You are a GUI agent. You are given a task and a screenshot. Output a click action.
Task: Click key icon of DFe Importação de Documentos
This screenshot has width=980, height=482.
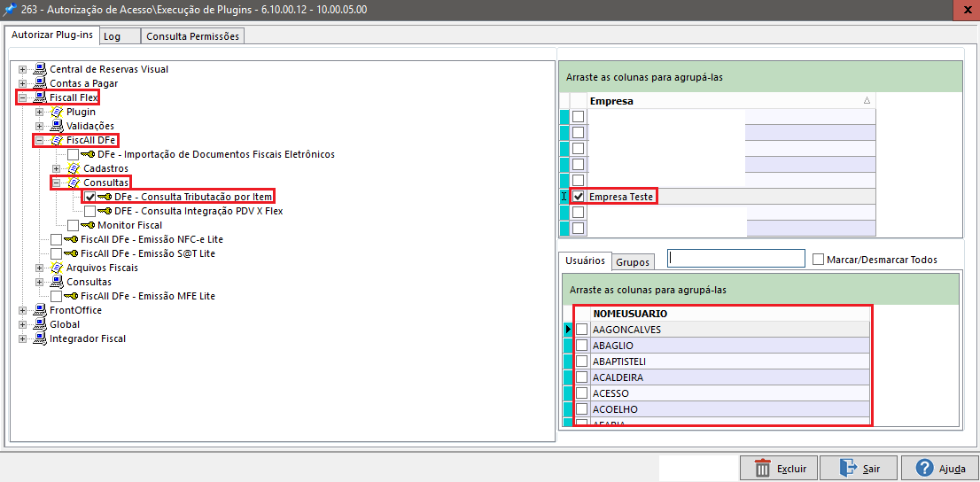click(88, 154)
